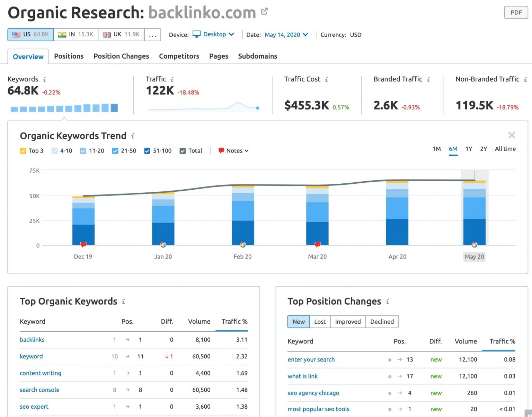The image size is (532, 417).
Task: Click the Google update icon under May 20
Action: pos(475,245)
